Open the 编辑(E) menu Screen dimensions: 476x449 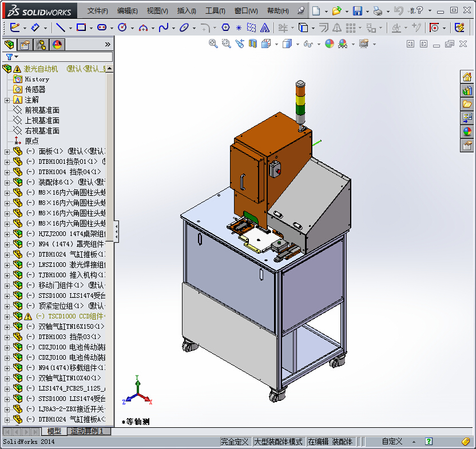(127, 11)
